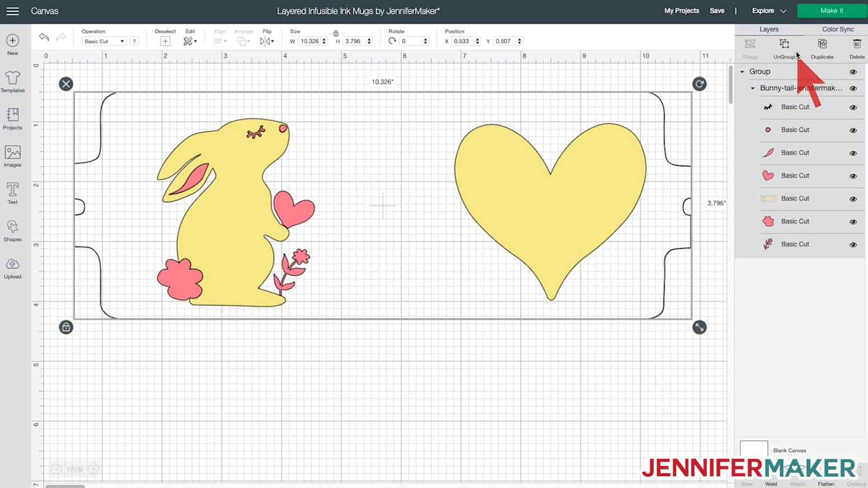The width and height of the screenshot is (868, 488).
Task: Select the large yellow heart on canvas
Action: (x=550, y=211)
